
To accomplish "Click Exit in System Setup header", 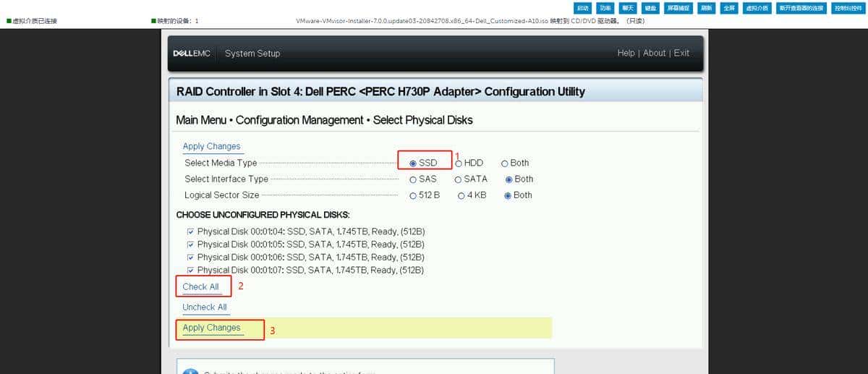I will tap(681, 53).
